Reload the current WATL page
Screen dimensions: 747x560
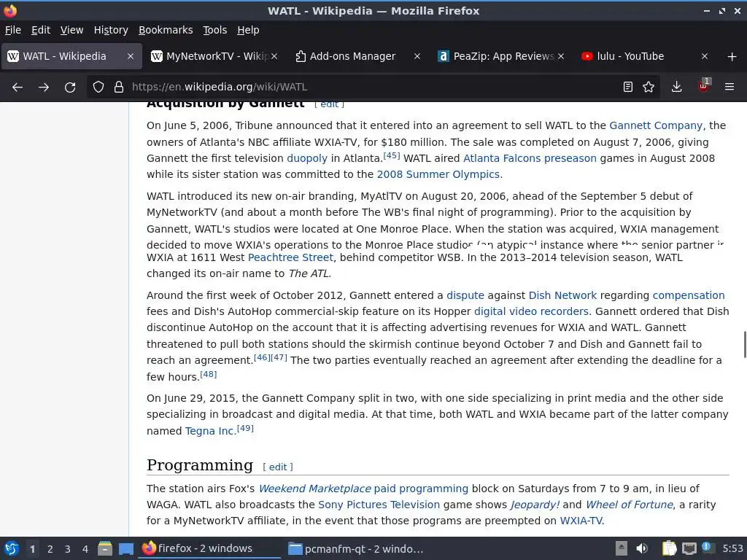pyautogui.click(x=70, y=87)
